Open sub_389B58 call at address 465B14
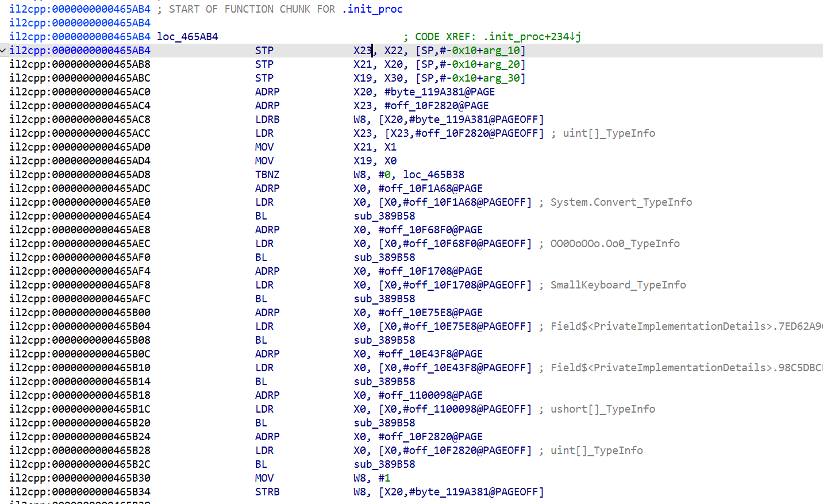Screen dimensions: 823x504 pyautogui.click(x=384, y=382)
